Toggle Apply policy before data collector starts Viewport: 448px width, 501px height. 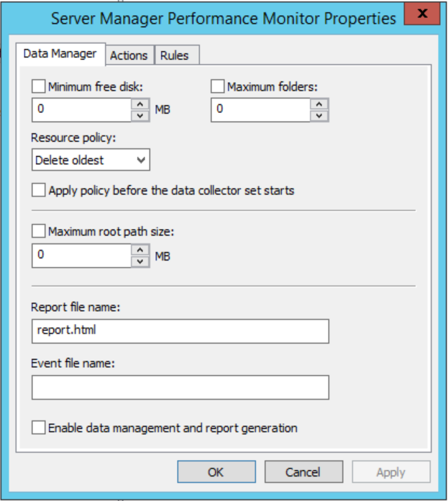pos(39,191)
